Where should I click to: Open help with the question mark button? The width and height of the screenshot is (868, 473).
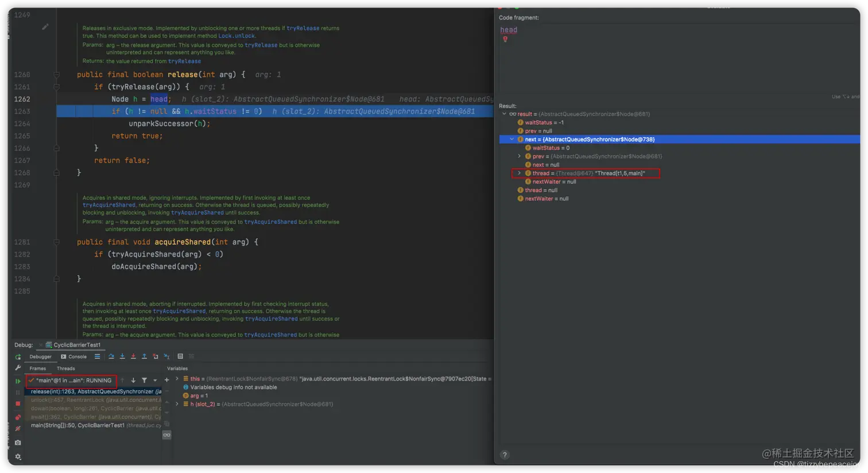pyautogui.click(x=505, y=455)
